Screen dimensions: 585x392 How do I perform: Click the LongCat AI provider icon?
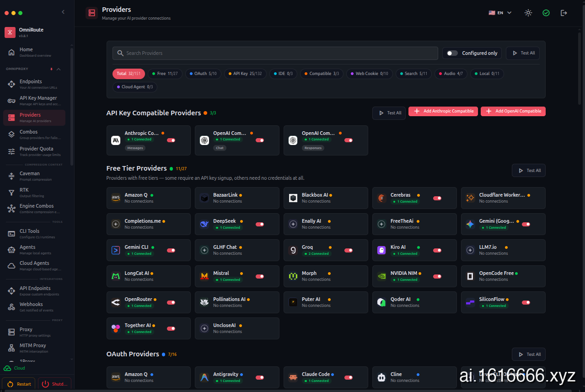coord(116,276)
